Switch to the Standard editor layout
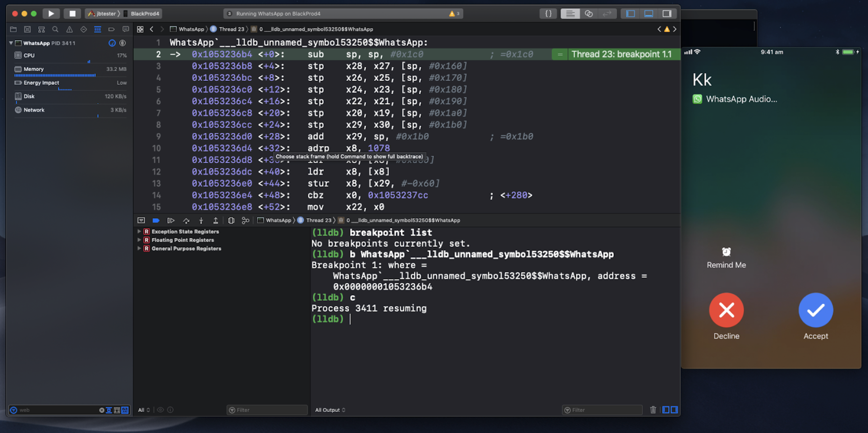Image resolution: width=868 pixels, height=433 pixels. click(x=570, y=14)
